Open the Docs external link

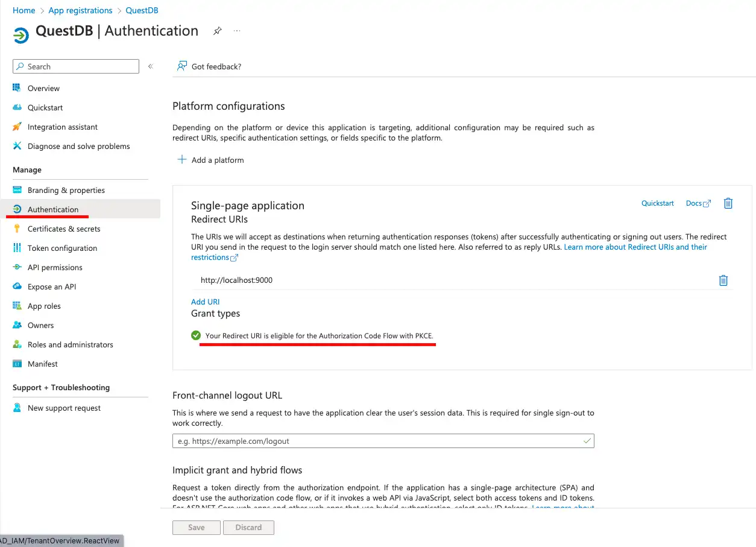tap(698, 203)
